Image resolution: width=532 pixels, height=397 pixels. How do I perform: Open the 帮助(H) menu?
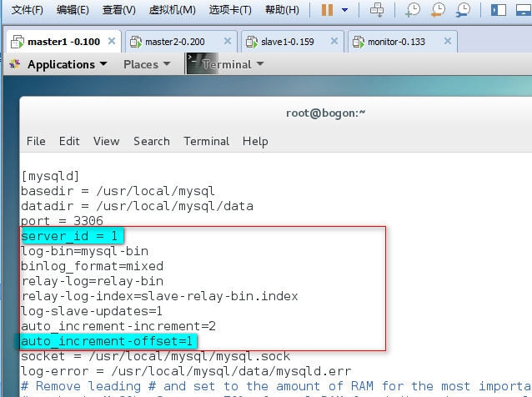(282, 10)
